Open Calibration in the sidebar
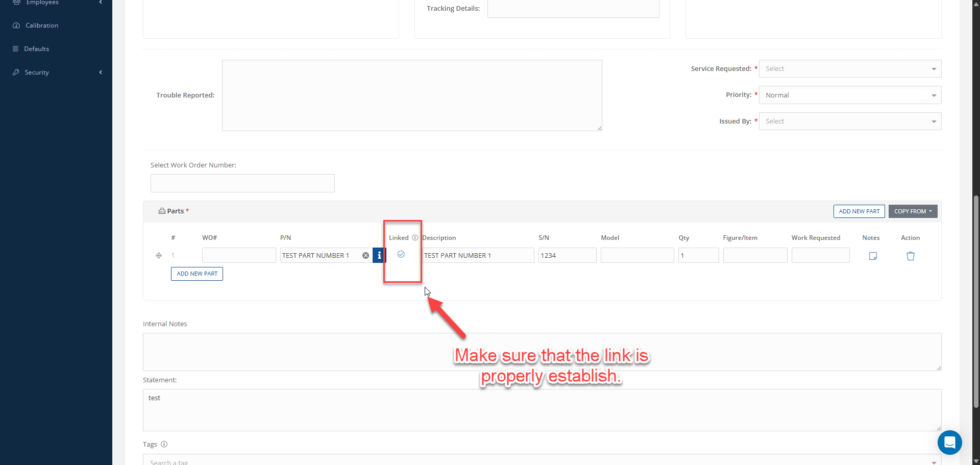The width and height of the screenshot is (980, 465). [x=42, y=26]
